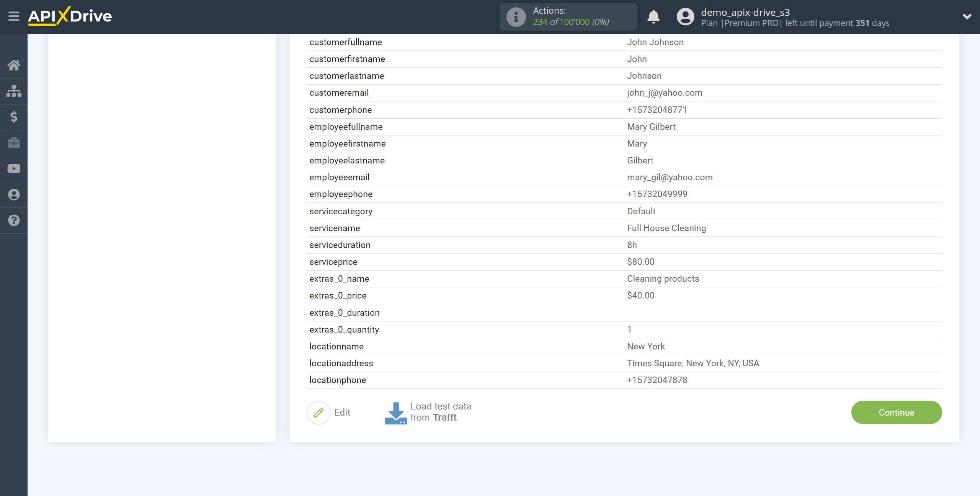Select the John Johnson value
This screenshot has width=980, height=496.
pos(655,42)
